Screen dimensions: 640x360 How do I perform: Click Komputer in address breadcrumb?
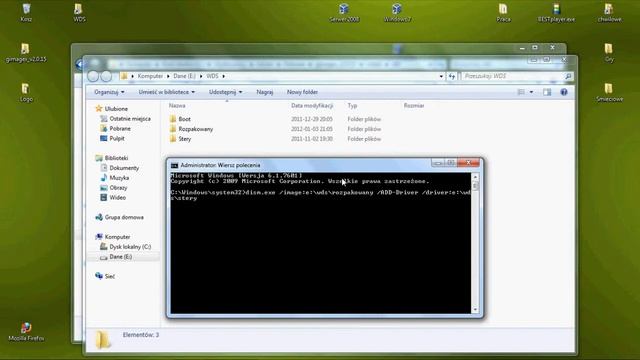[x=150, y=76]
